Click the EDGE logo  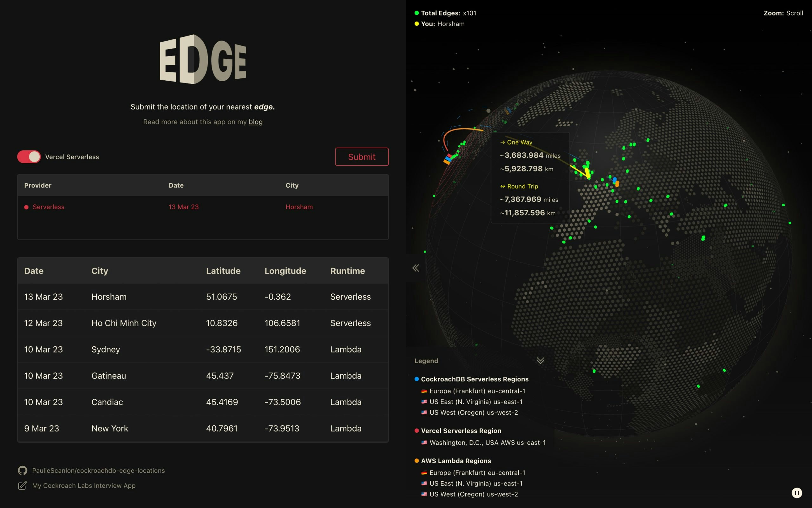point(203,59)
